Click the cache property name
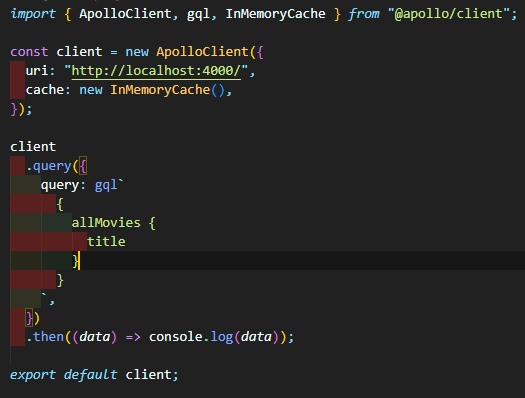 pyautogui.click(x=45, y=90)
